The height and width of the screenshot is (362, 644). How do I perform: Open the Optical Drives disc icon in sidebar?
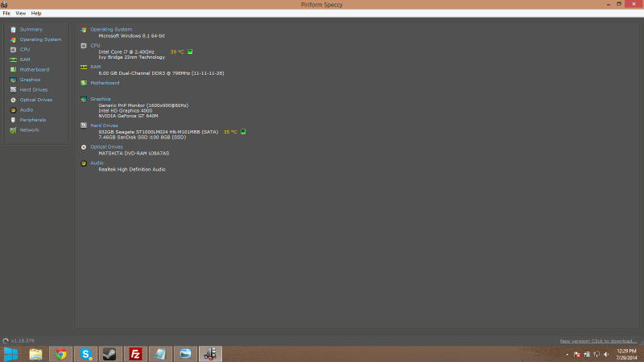13,100
